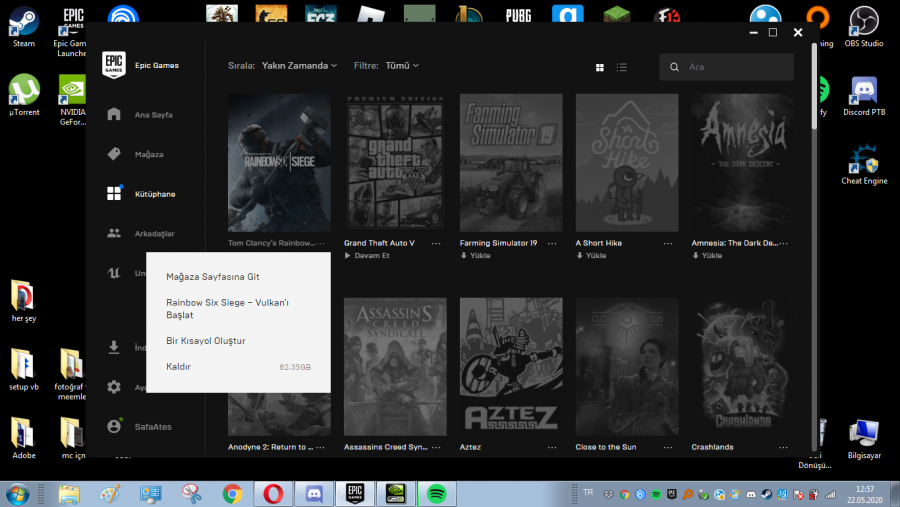
Task: Click the Windows Start button
Action: [17, 494]
